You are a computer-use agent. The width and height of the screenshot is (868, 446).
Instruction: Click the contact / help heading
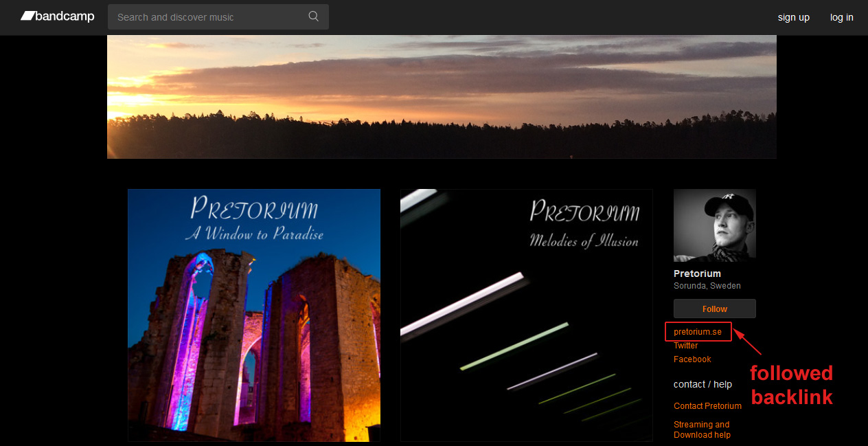click(x=703, y=384)
